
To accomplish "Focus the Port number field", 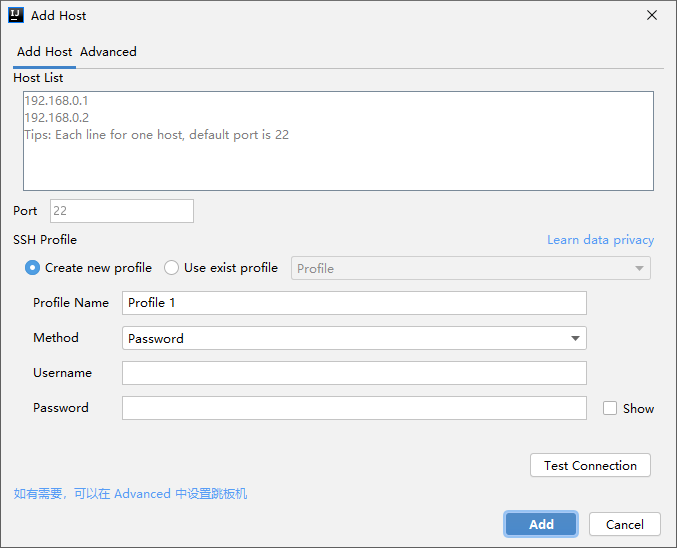I will pyautogui.click(x=121, y=211).
